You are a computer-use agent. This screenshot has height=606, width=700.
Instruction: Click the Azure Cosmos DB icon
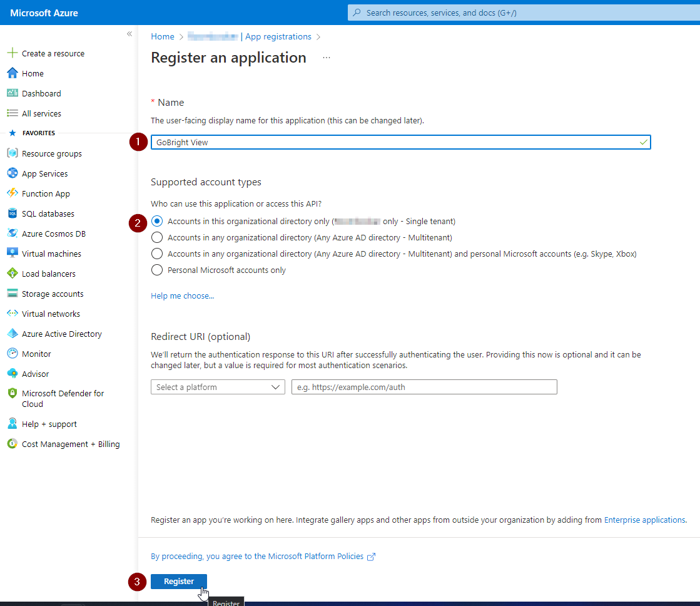click(13, 234)
